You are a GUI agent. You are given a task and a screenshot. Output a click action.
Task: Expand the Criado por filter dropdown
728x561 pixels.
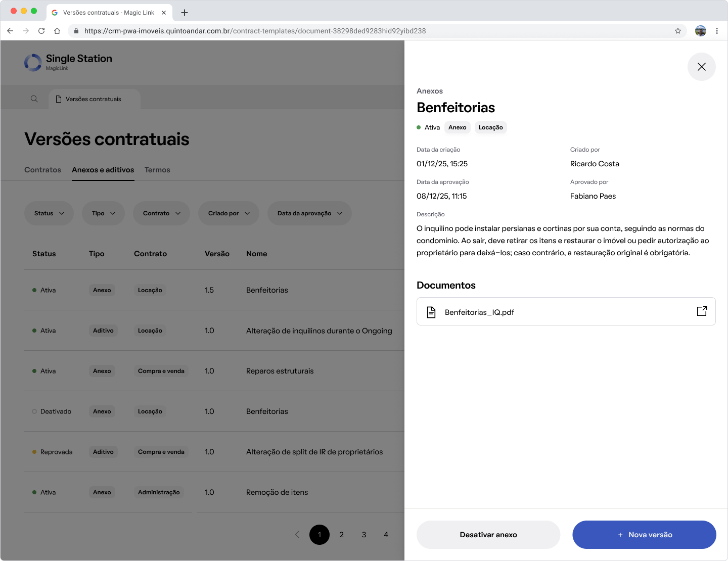point(229,213)
